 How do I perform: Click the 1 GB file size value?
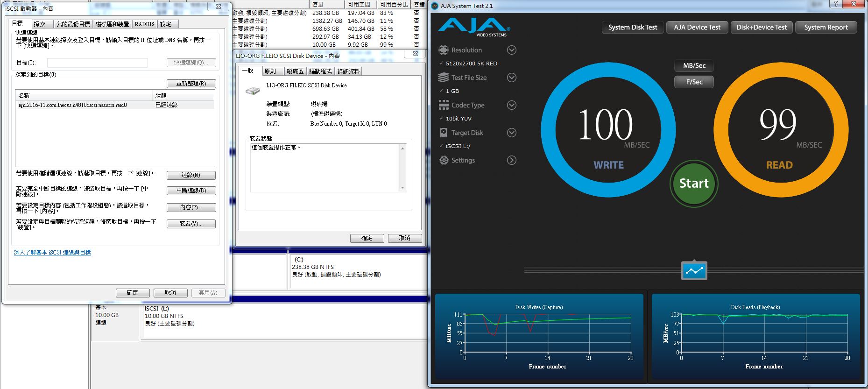point(452,91)
